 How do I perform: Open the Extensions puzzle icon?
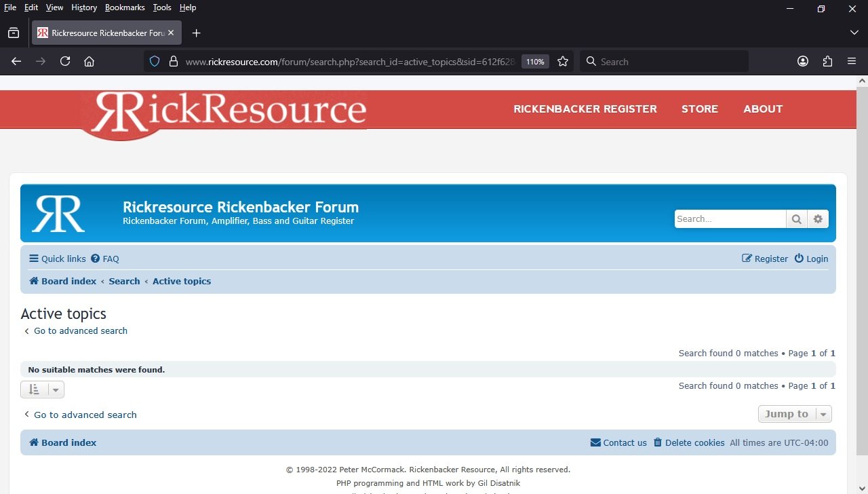(x=827, y=61)
